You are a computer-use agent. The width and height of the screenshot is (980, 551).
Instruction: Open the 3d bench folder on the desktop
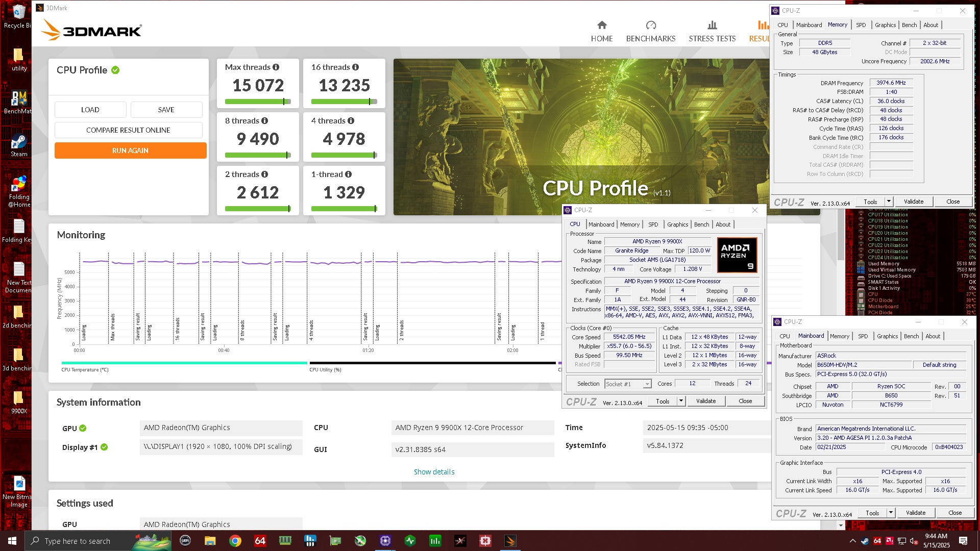click(x=19, y=360)
